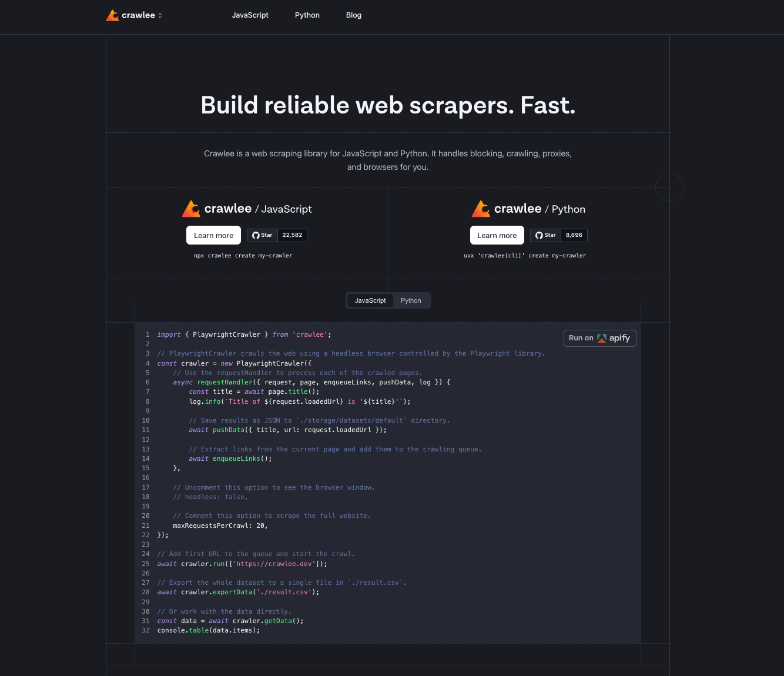Click the "import { PlaywrightCrawler }" code line
Viewport: 784px width, 676px height.
244,334
